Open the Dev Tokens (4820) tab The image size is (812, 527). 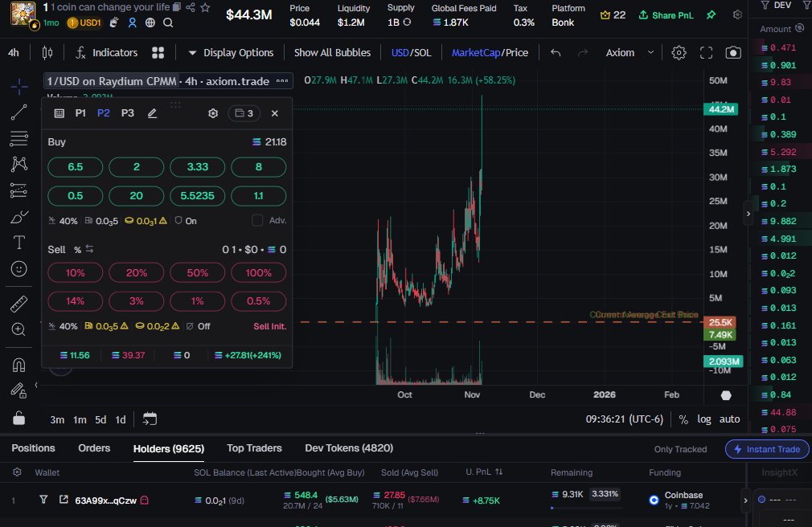[349, 448]
